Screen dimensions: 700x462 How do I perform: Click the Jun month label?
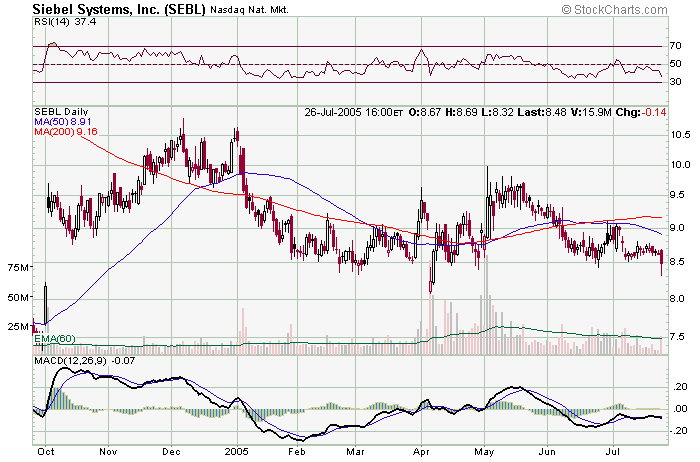click(x=547, y=452)
